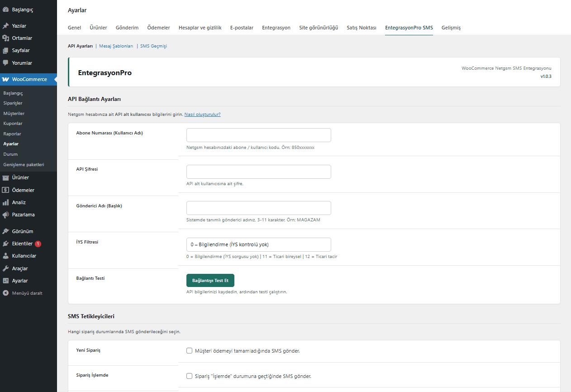Click the Eklentiler plug icon

[5, 244]
